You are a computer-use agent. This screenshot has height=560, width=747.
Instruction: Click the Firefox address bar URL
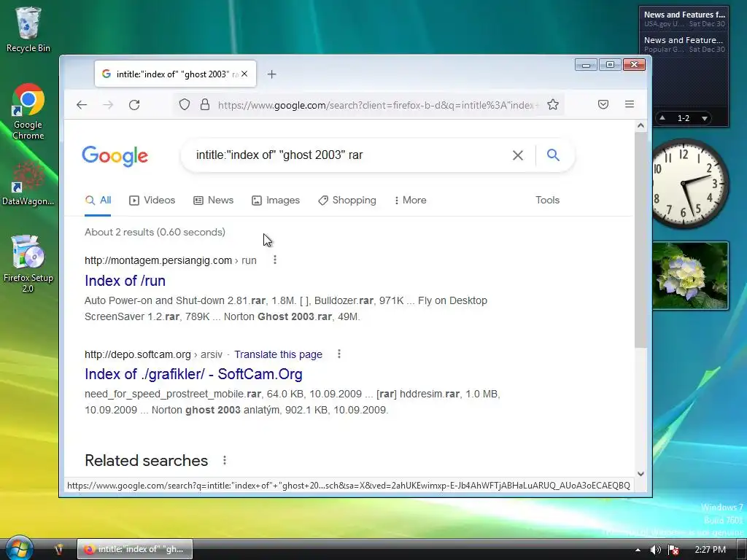(x=379, y=105)
